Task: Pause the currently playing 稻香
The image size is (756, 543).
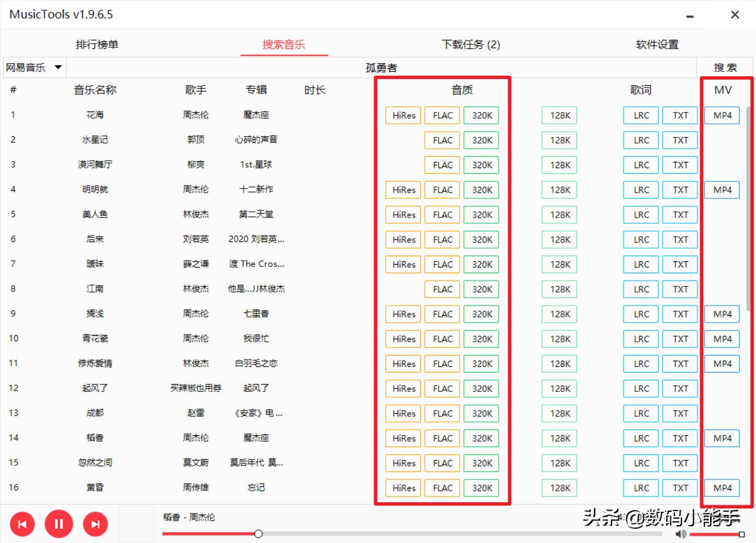Action: click(x=59, y=524)
